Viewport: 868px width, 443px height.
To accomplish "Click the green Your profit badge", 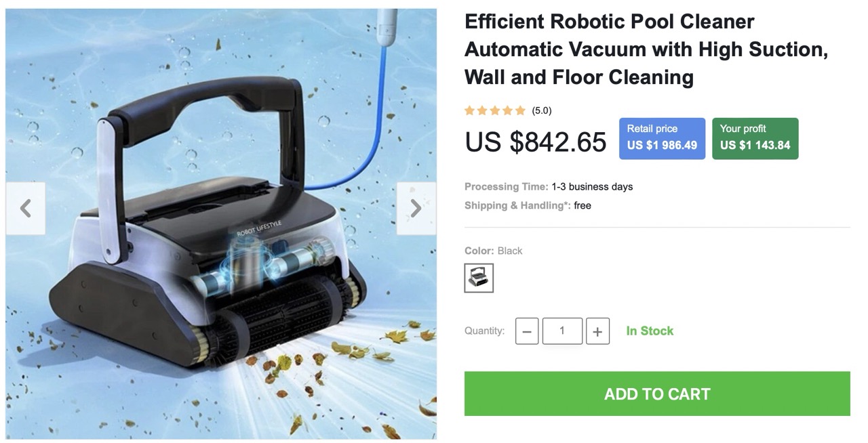I will click(755, 138).
